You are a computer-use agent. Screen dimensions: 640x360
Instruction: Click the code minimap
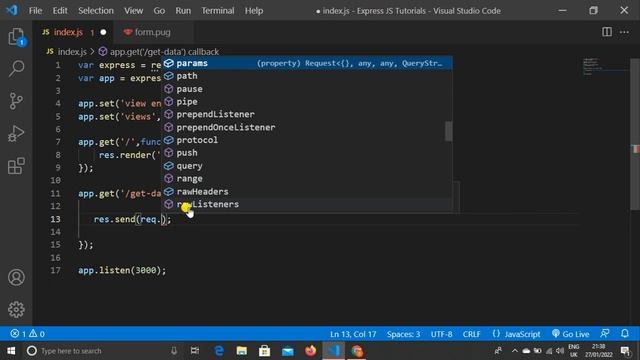tap(605, 67)
